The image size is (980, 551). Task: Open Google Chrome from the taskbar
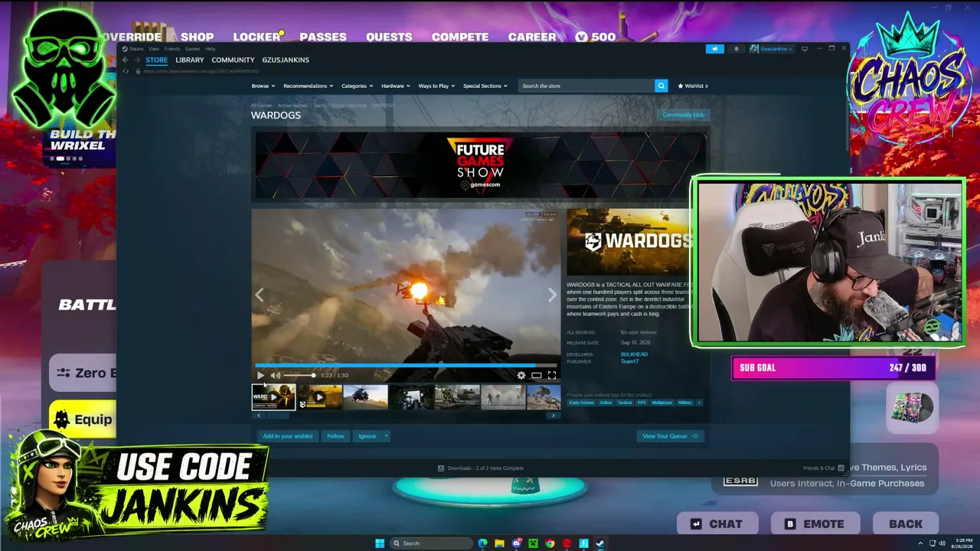pos(550,543)
